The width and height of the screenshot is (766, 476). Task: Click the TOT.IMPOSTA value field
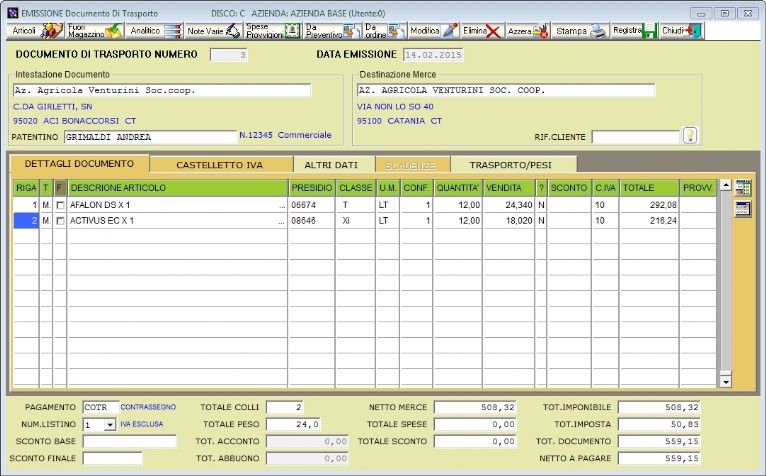659,424
